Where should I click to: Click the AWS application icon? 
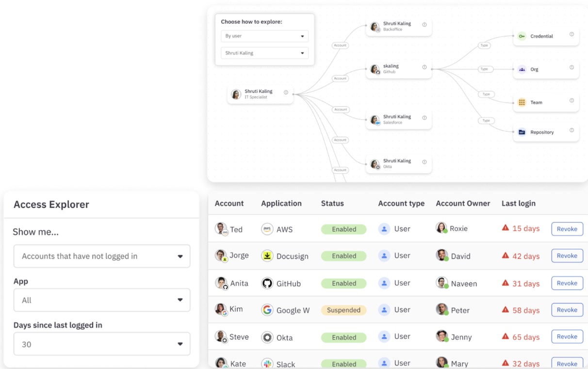click(x=267, y=229)
